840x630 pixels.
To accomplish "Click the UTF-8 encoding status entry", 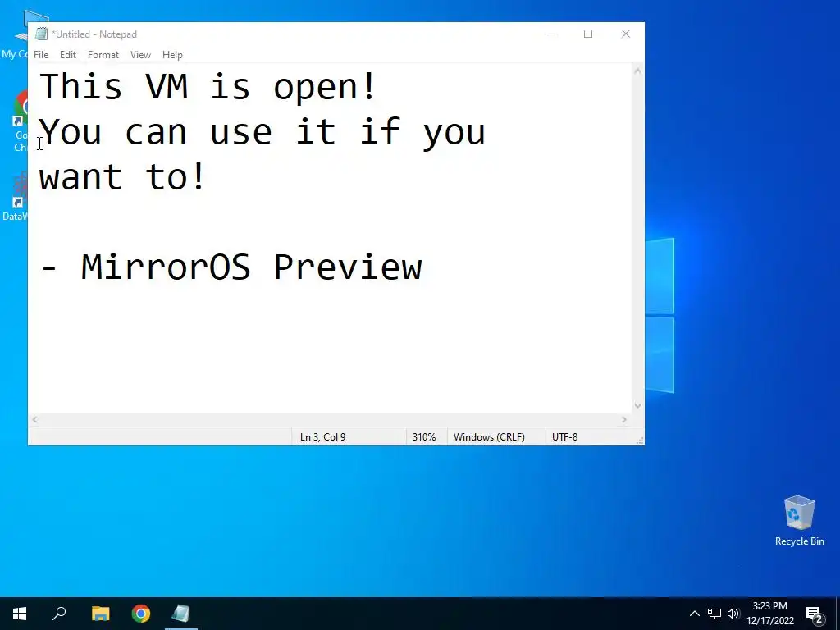I will pos(564,437).
